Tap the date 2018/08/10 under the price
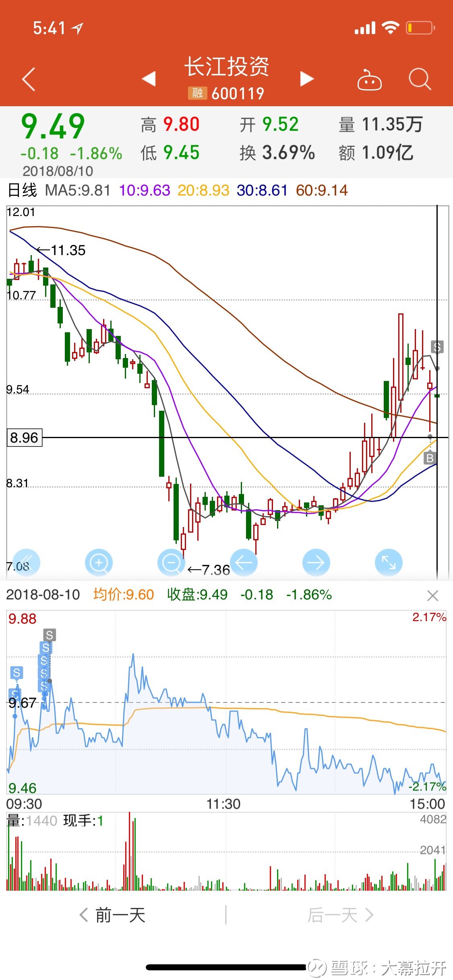The image size is (453, 980). [x=58, y=171]
